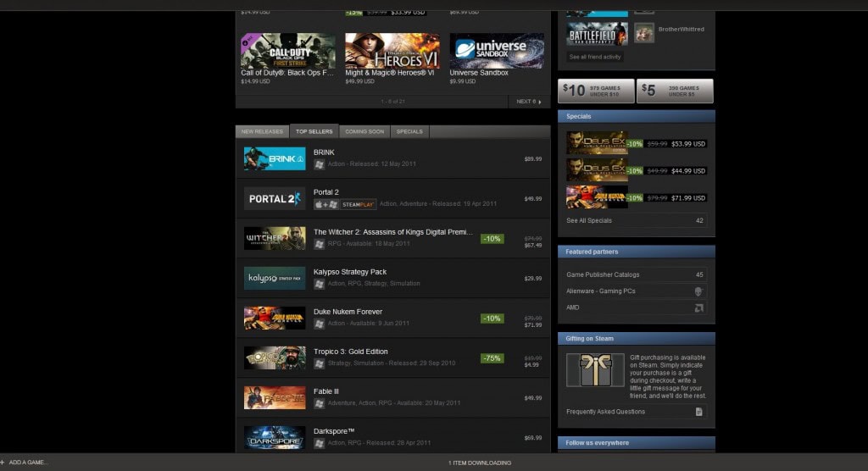Click 1 Item Downloading status
Viewport: 868px width, 471px height.
[480, 463]
